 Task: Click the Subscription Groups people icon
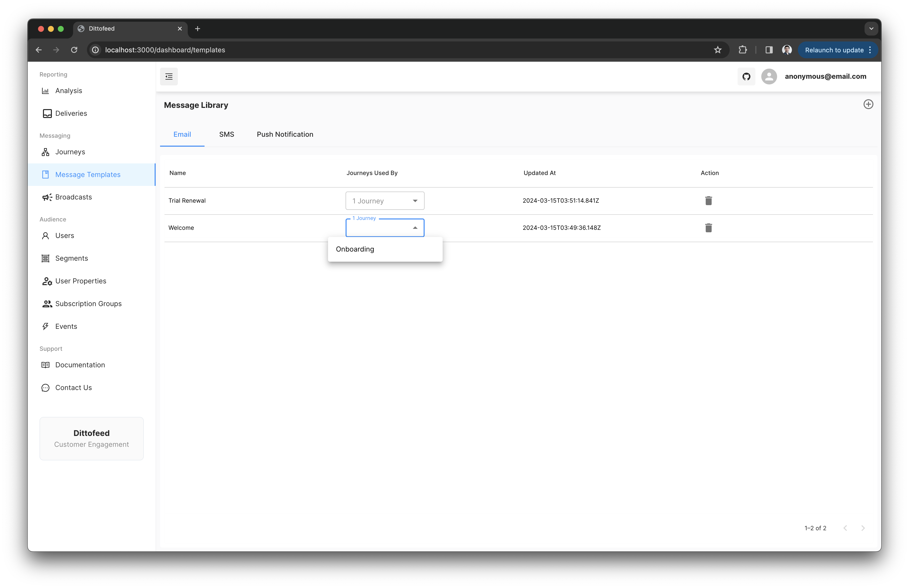47,304
